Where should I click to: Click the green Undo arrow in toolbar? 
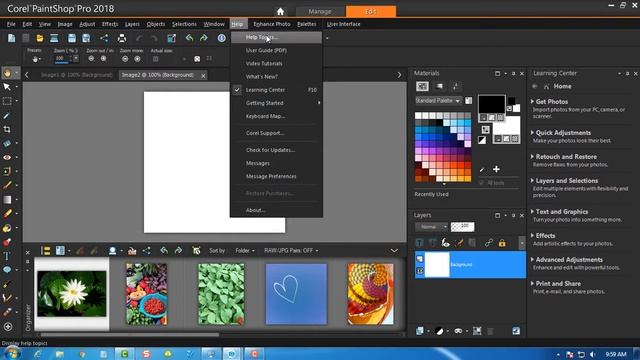[x=189, y=38]
